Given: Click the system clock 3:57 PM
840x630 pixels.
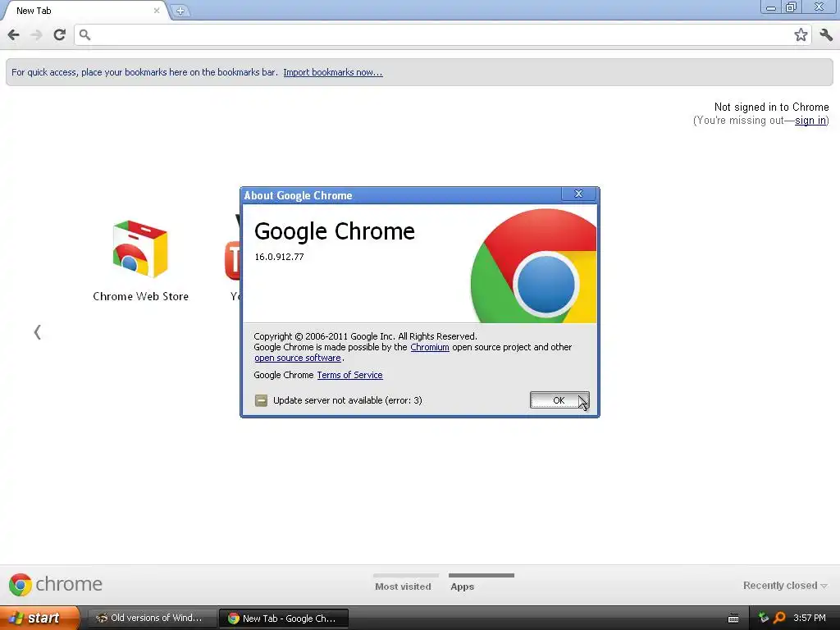Looking at the screenshot, I should click(x=810, y=618).
